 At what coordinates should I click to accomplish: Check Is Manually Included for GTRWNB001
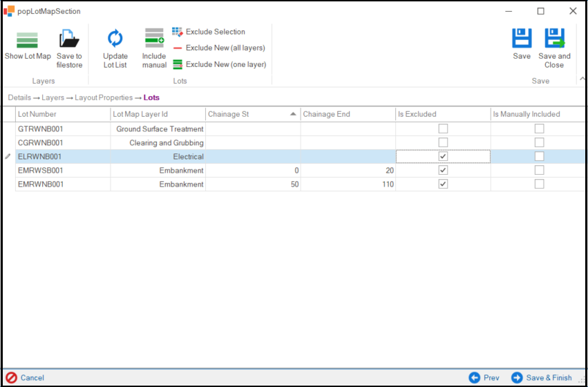click(x=539, y=129)
